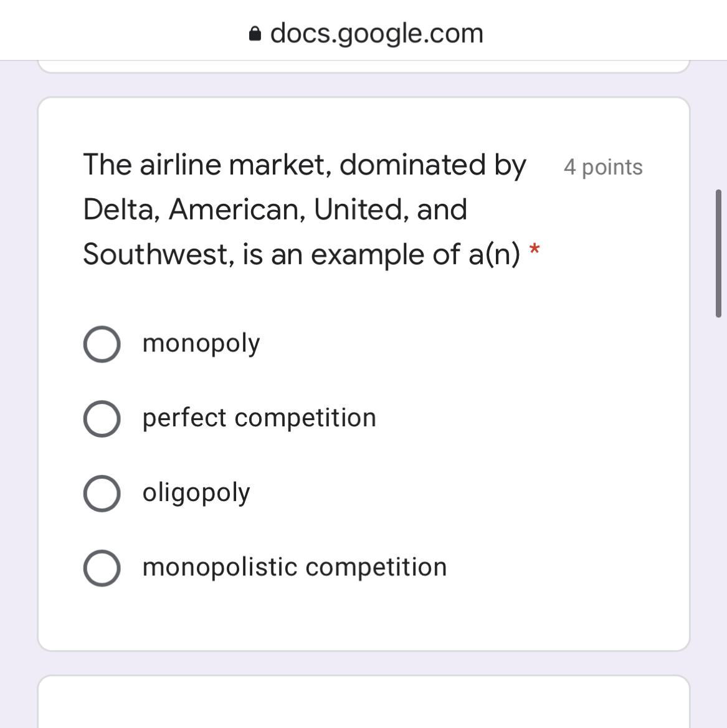Screen dimensions: 727x728
Task: Click the "4 points" label
Action: point(602,167)
